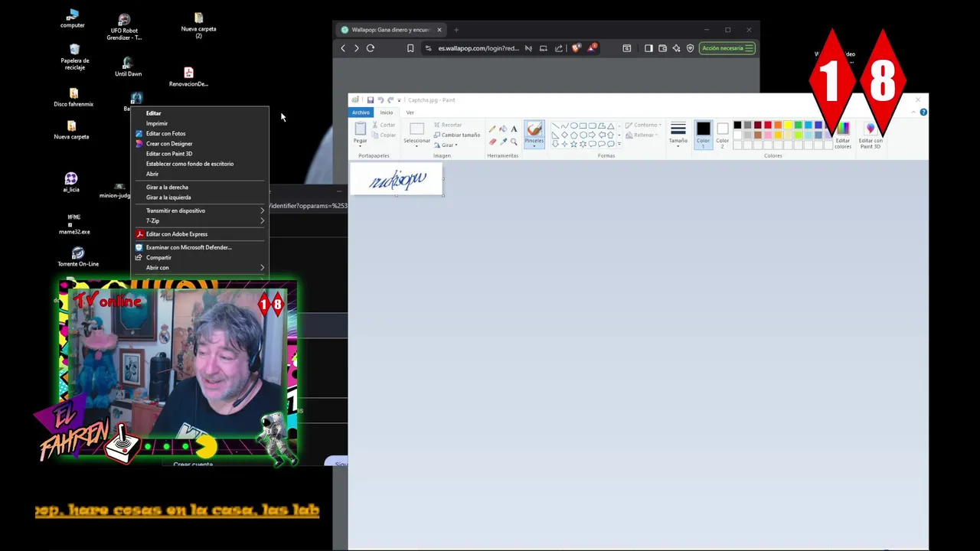Screen dimensions: 980x551
Task: Click Recortar in Paint Imagen group
Action: pos(448,125)
